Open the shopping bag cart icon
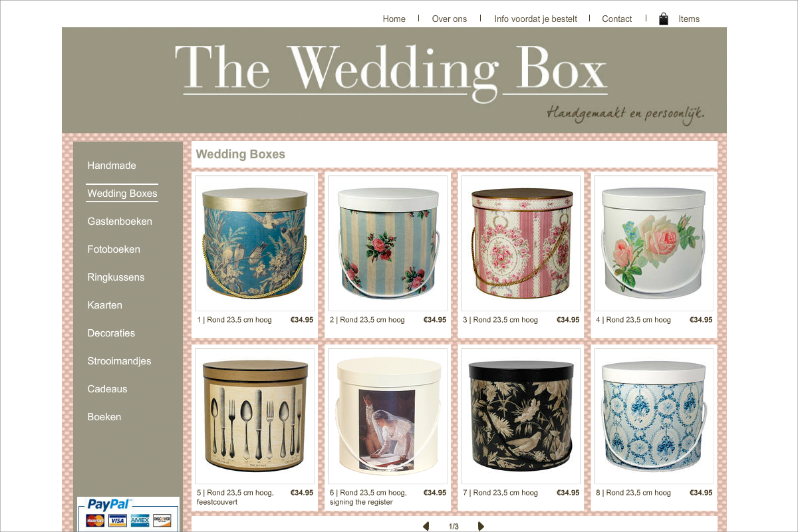The height and width of the screenshot is (532, 798). point(663,19)
